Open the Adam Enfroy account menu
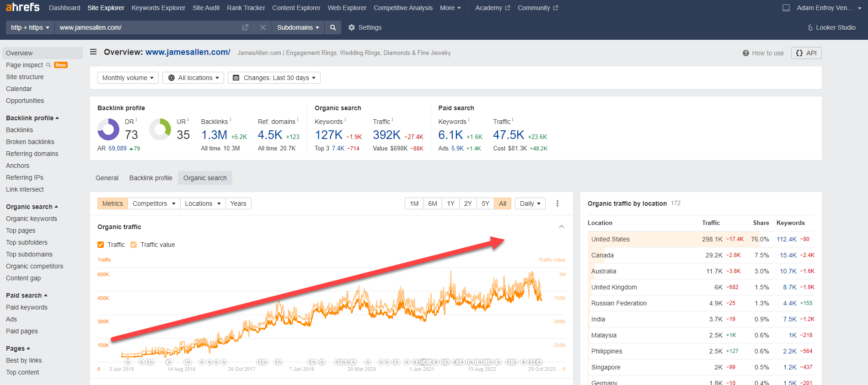The height and width of the screenshot is (385, 868). coord(829,8)
